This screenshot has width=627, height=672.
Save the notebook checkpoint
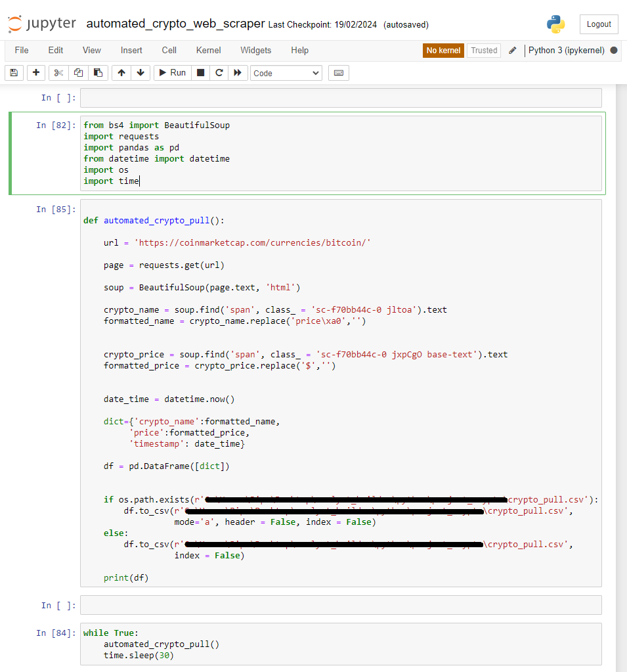(14, 73)
